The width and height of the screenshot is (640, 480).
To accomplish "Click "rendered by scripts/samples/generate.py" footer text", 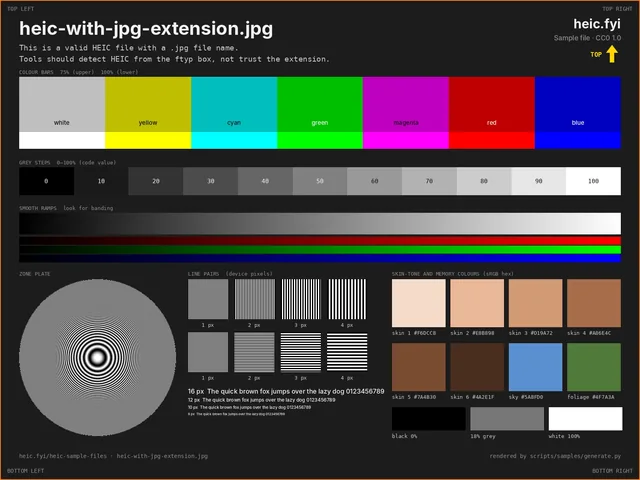I will point(555,456).
